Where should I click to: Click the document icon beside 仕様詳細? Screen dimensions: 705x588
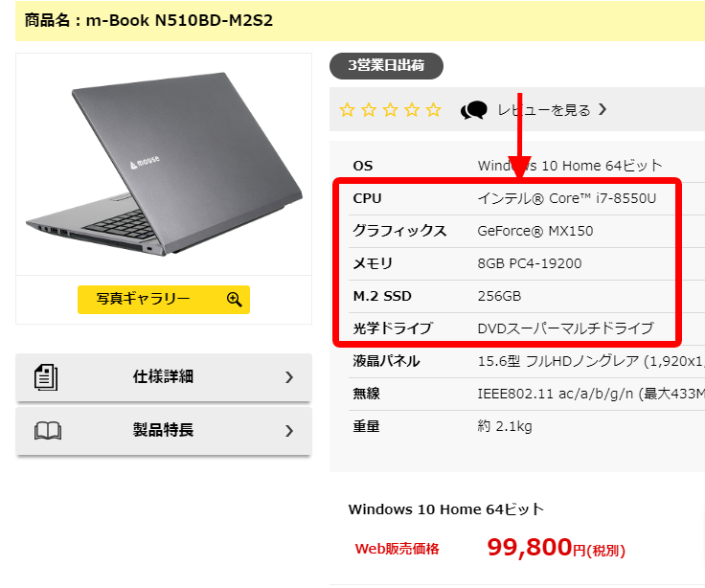tap(46, 377)
